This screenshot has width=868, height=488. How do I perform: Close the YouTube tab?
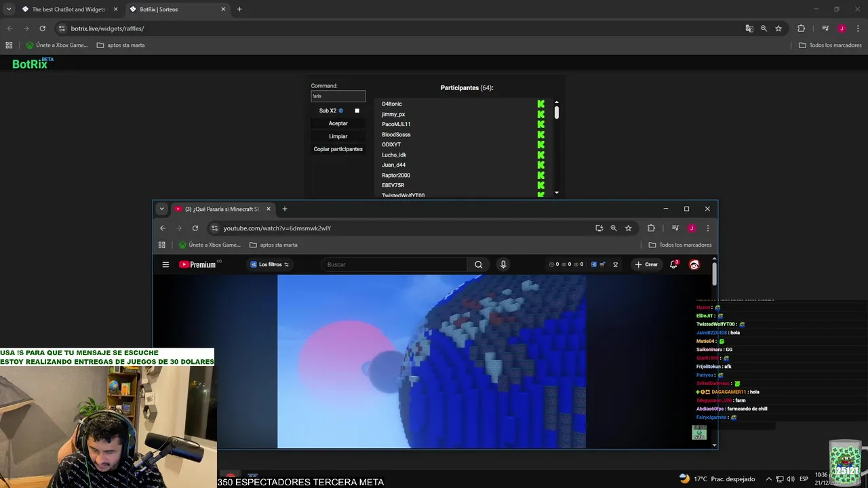coord(268,209)
